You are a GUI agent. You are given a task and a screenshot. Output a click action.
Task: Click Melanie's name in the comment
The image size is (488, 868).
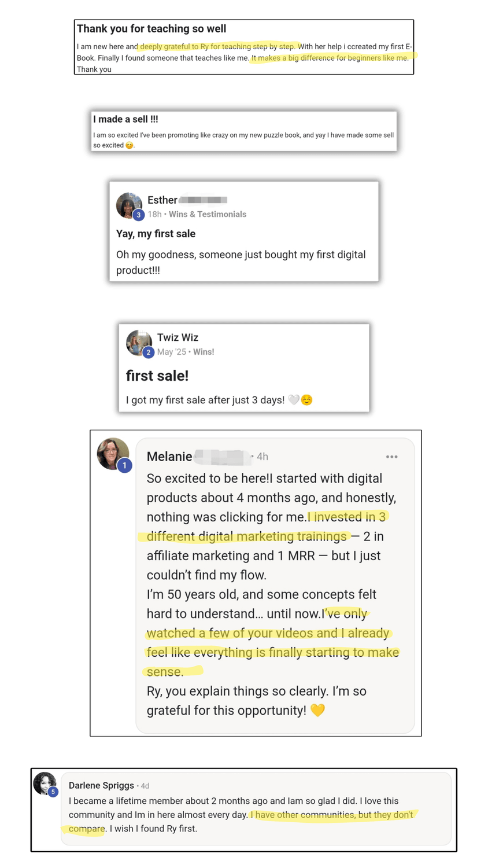coord(169,457)
